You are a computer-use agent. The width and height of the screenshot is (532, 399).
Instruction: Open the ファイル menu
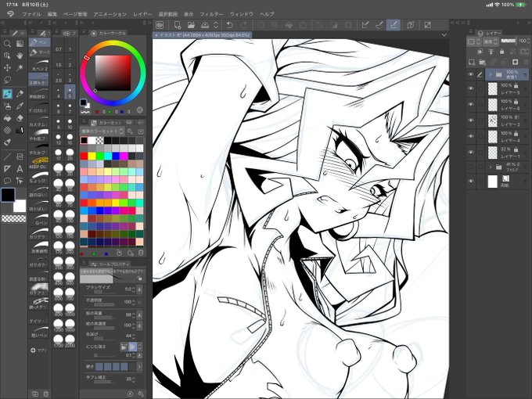tap(31, 14)
